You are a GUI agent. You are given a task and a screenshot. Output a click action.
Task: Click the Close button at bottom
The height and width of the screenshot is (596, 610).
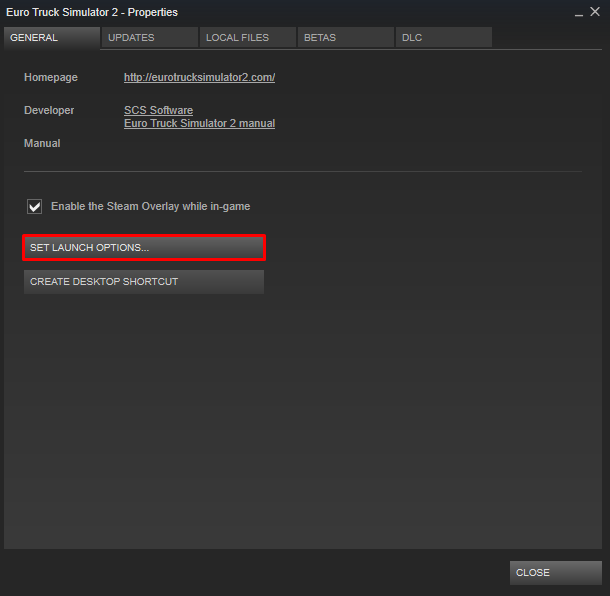[x=556, y=573]
